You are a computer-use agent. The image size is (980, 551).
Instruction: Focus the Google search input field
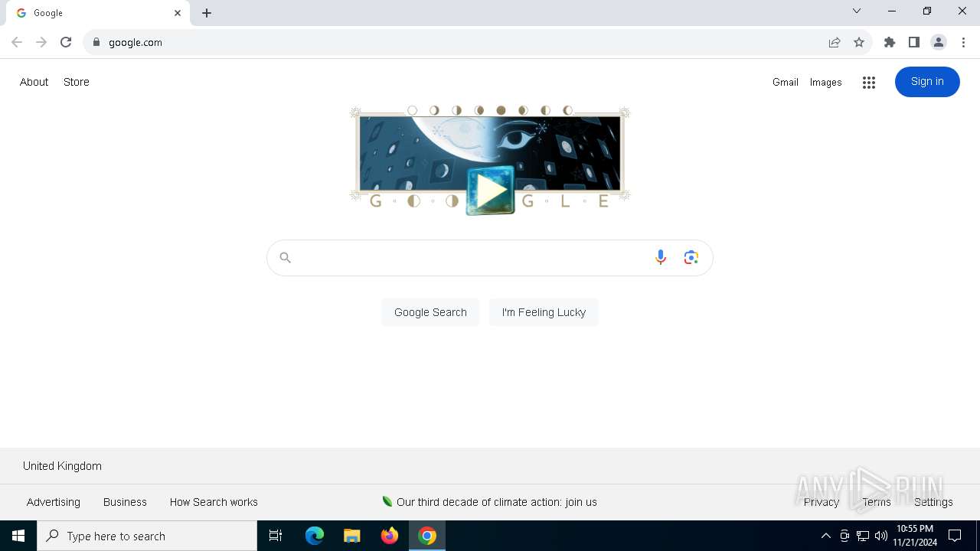471,258
